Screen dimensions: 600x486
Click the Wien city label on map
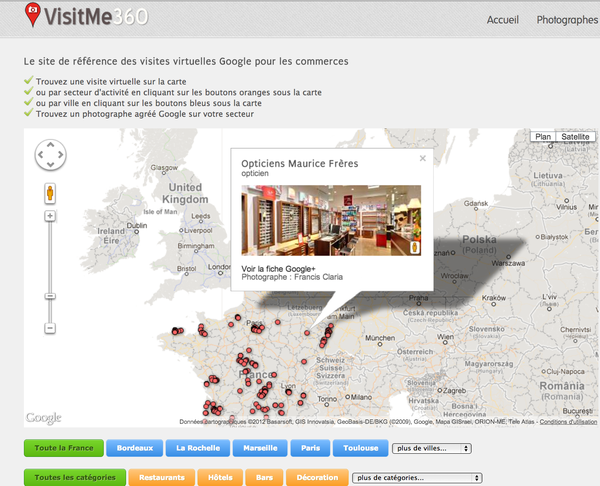tap(445, 337)
